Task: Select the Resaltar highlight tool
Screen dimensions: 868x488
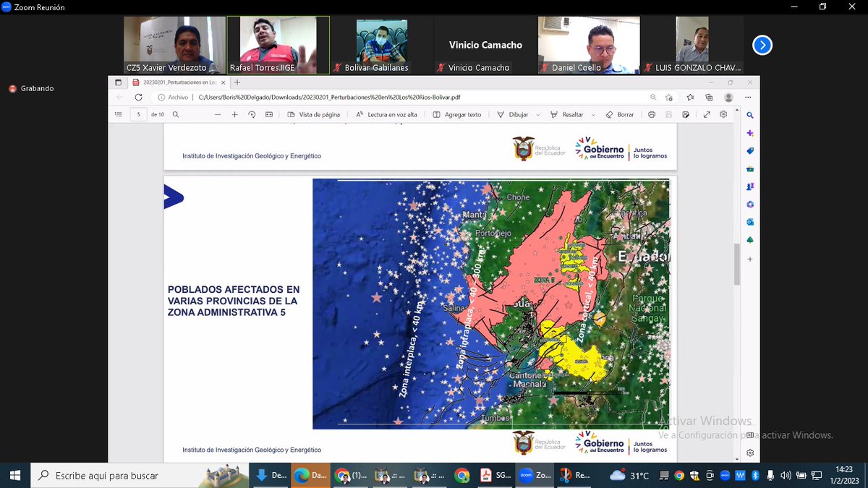Action: (567, 114)
